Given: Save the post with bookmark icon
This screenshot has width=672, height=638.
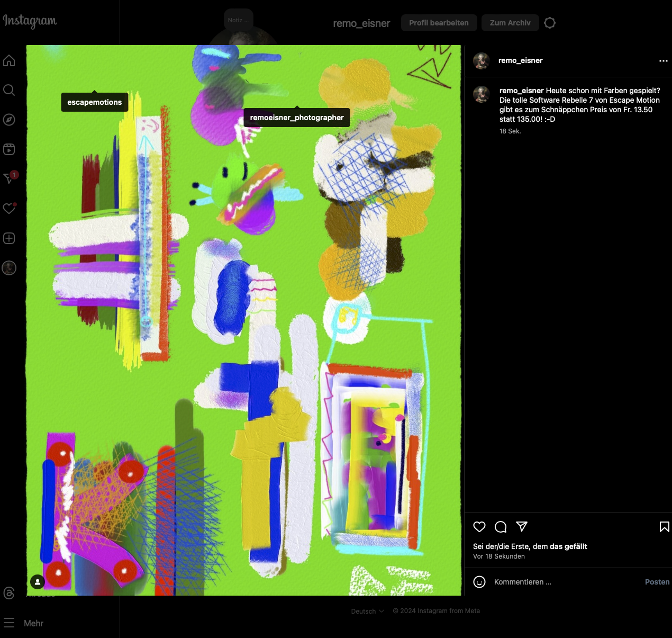Looking at the screenshot, I should (665, 527).
